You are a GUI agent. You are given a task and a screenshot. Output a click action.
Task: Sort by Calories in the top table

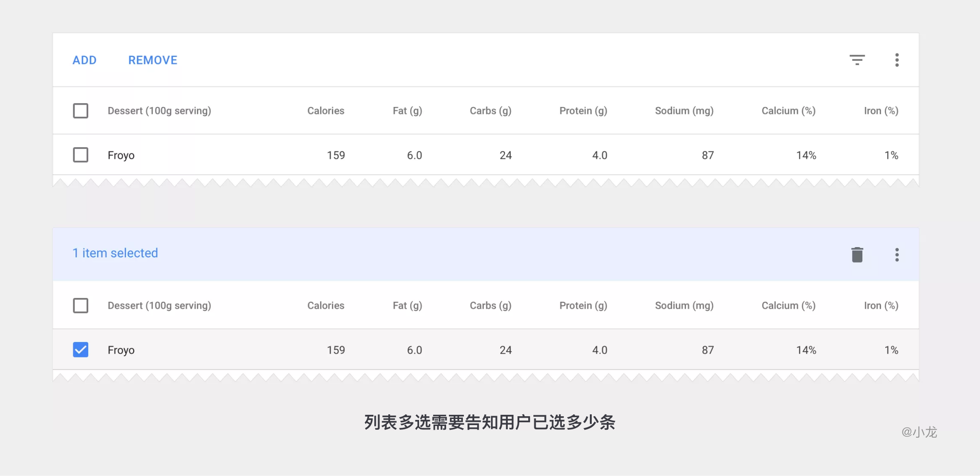pyautogui.click(x=325, y=111)
